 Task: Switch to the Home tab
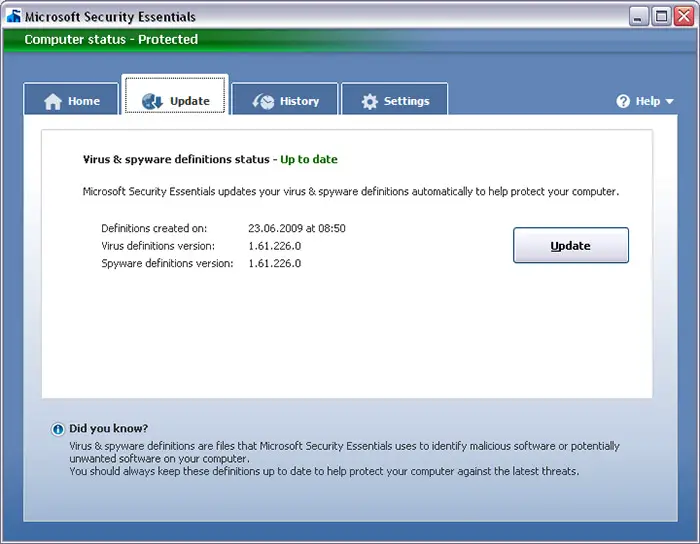click(71, 99)
